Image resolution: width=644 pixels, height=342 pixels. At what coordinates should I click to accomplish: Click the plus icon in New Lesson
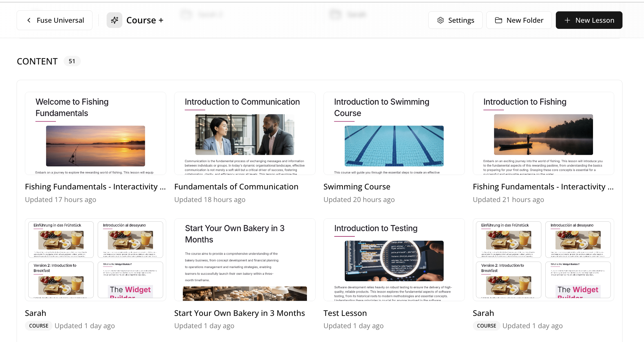coord(567,20)
